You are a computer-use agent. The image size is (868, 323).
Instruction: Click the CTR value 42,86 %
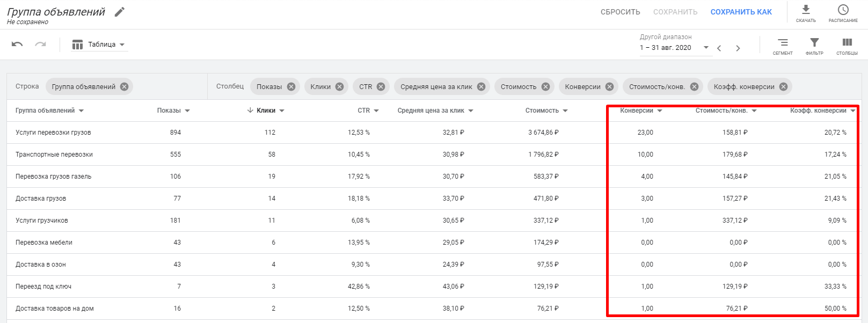pyautogui.click(x=359, y=287)
